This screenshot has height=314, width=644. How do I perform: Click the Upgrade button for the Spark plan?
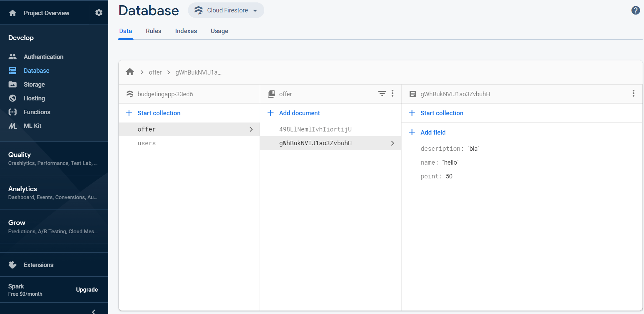pyautogui.click(x=87, y=290)
